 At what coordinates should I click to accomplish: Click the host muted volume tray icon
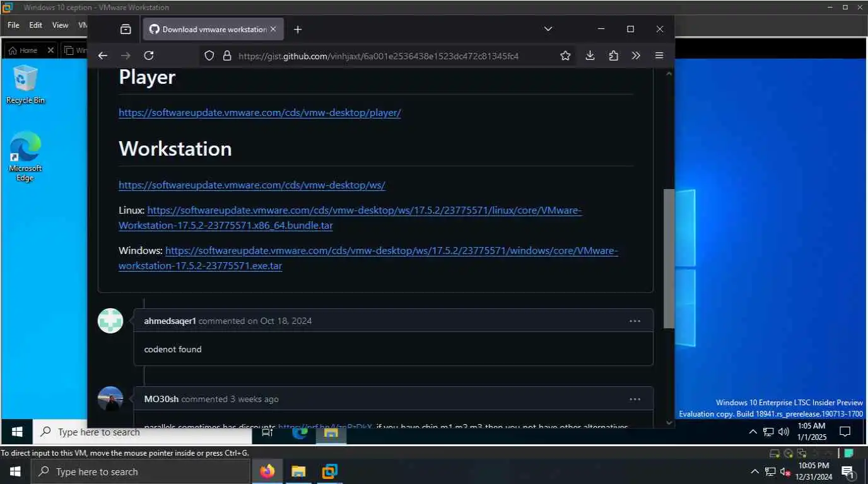pyautogui.click(x=786, y=471)
